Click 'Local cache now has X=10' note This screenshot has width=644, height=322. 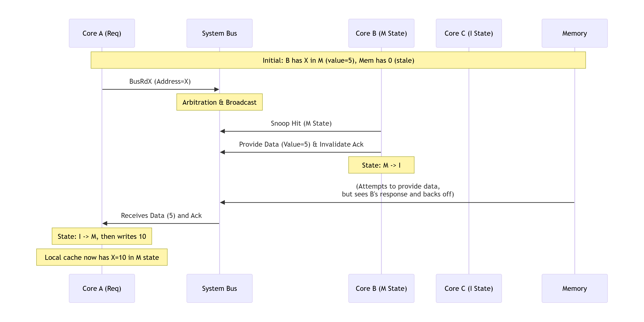click(102, 257)
